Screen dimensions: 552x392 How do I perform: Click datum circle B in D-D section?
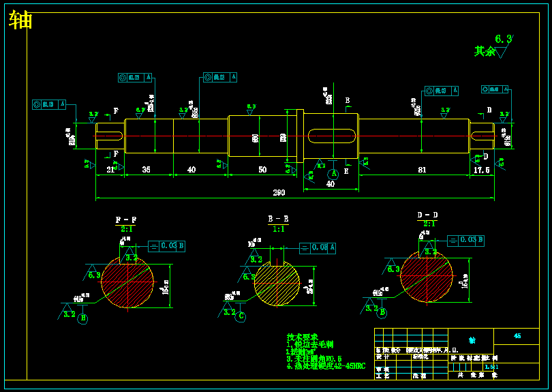[382, 312]
